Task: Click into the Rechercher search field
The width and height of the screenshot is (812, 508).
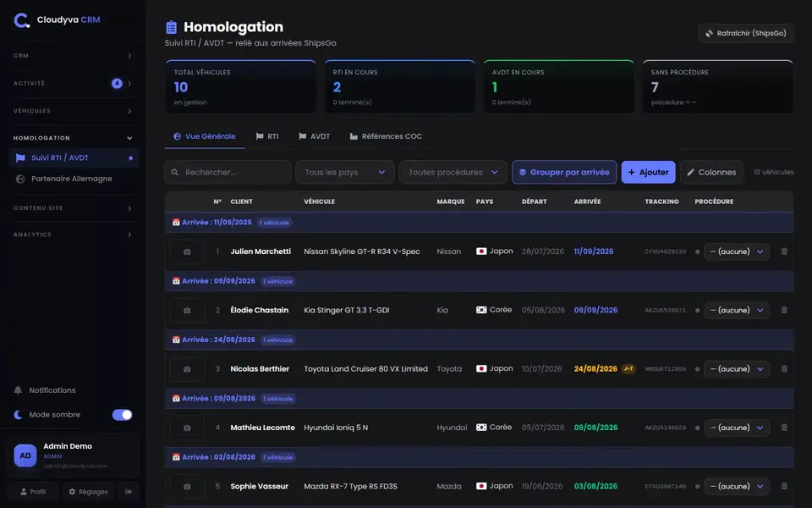Action: (x=228, y=172)
